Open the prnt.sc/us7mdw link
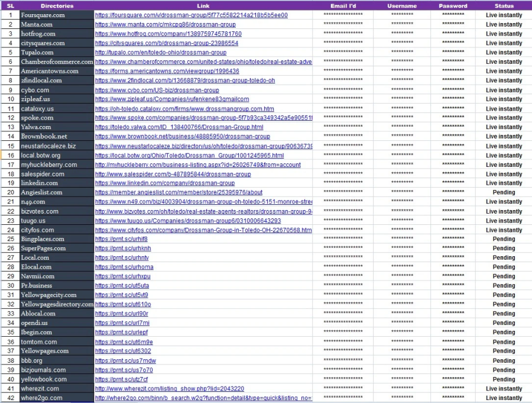This screenshot has width=532, height=403. 125,361
